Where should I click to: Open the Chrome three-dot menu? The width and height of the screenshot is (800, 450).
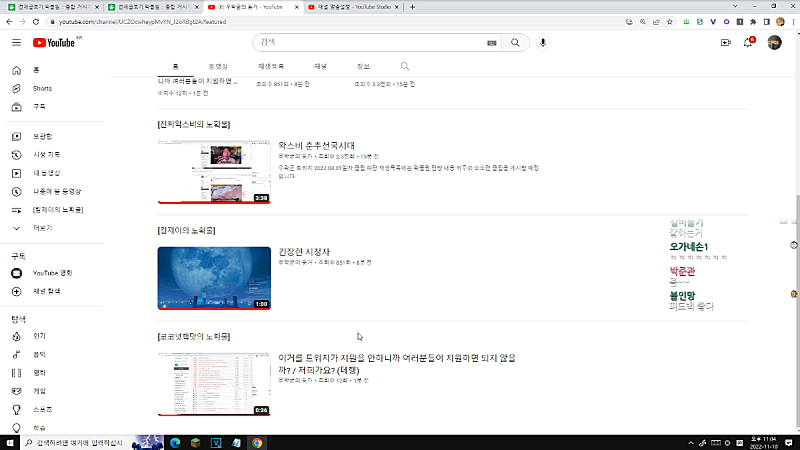pyautogui.click(x=793, y=22)
